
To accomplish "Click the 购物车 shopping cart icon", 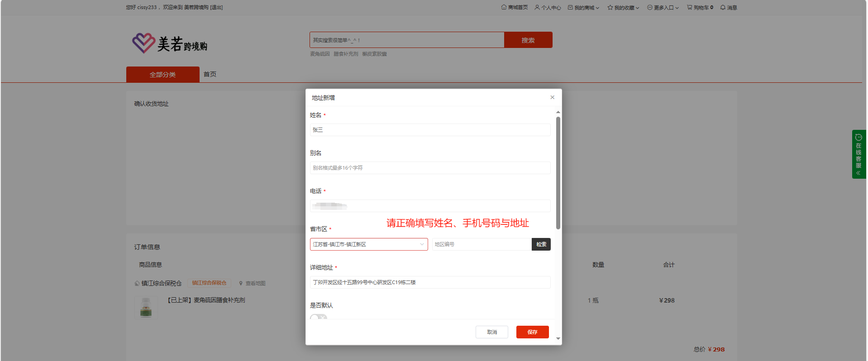I will click(x=689, y=7).
